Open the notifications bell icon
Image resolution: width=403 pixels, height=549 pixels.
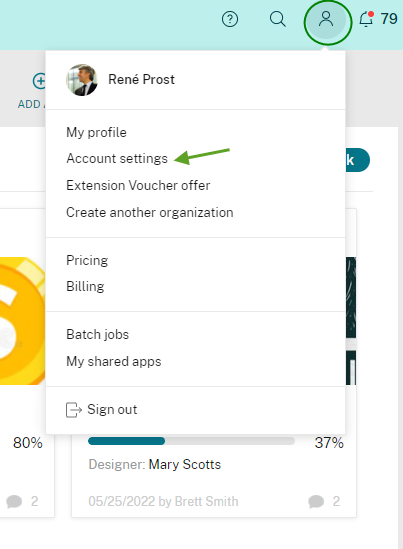pyautogui.click(x=366, y=19)
